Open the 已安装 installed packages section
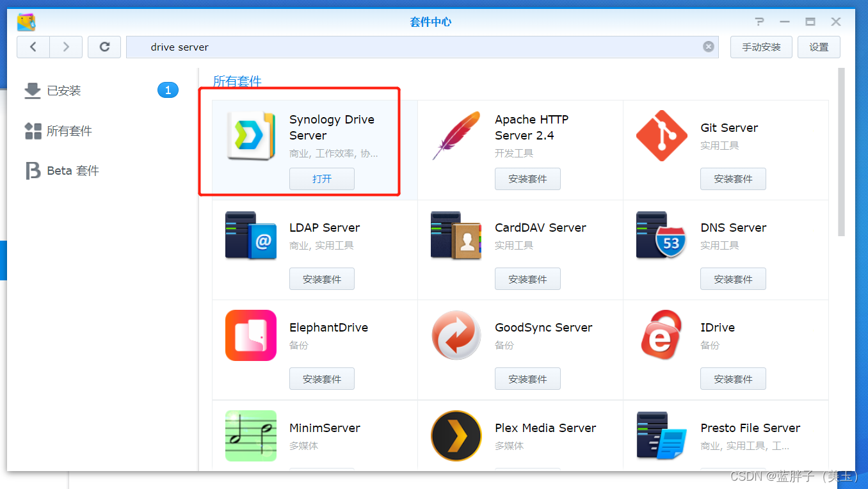The image size is (868, 489). pyautogui.click(x=102, y=91)
